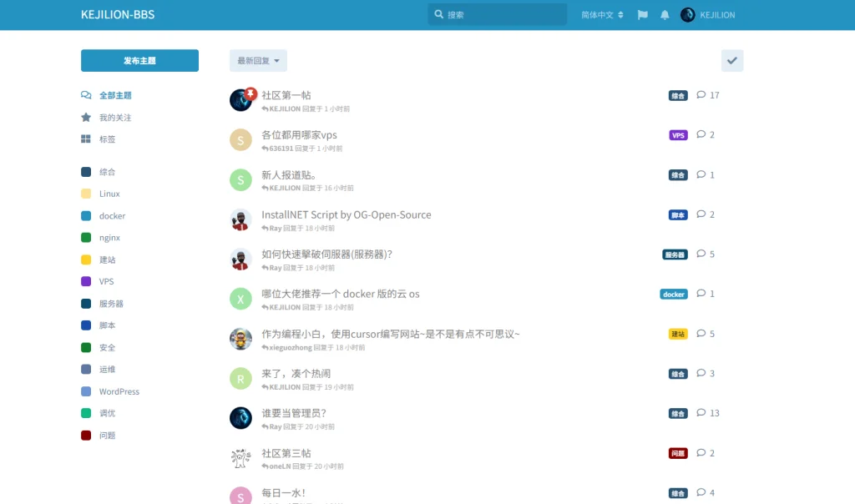Click the star icon beside 我的关注

86,118
